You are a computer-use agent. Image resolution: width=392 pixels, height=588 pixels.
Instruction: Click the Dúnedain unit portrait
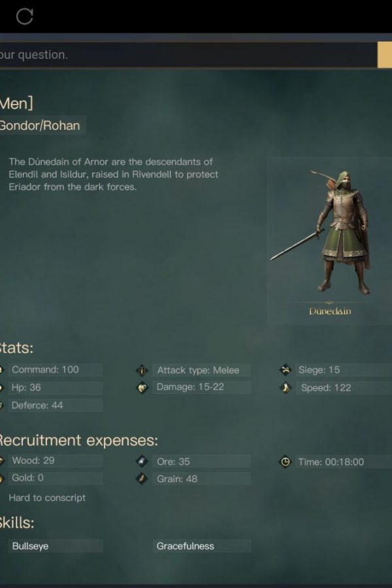(329, 240)
